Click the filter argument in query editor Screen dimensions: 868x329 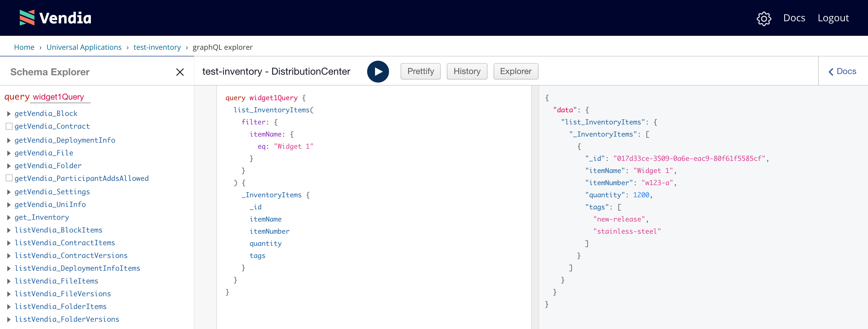point(253,122)
